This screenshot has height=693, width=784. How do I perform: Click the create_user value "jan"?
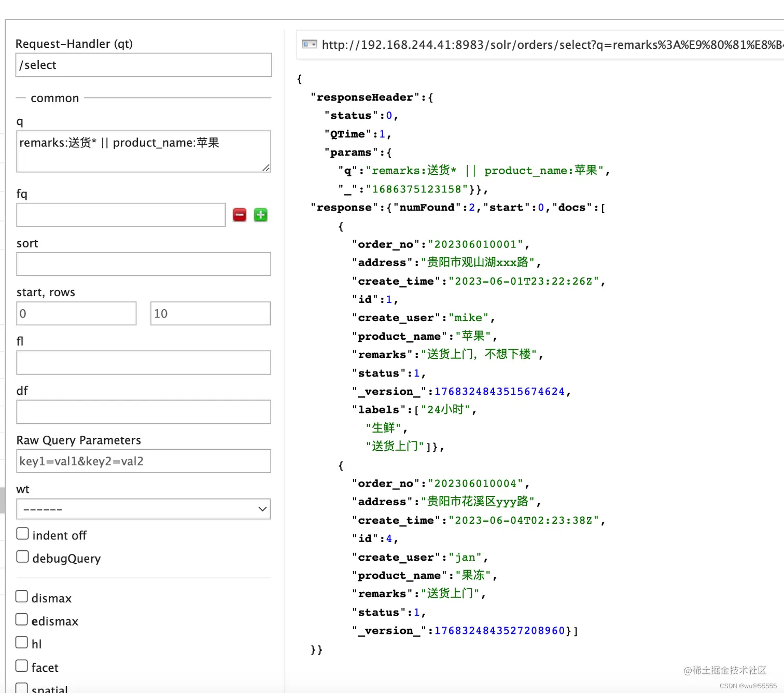(465, 557)
